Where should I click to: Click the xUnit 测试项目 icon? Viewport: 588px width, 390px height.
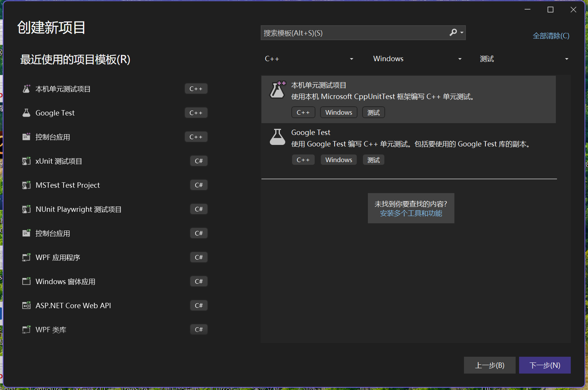26,161
